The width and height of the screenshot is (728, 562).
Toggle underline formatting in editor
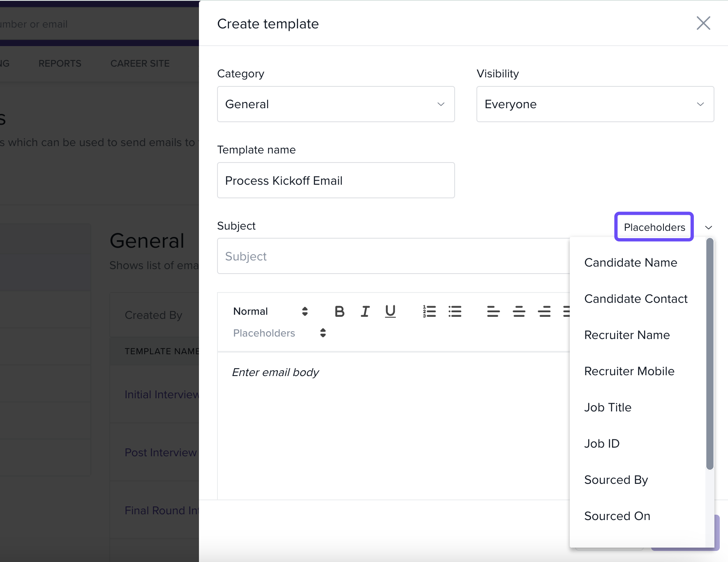390,311
